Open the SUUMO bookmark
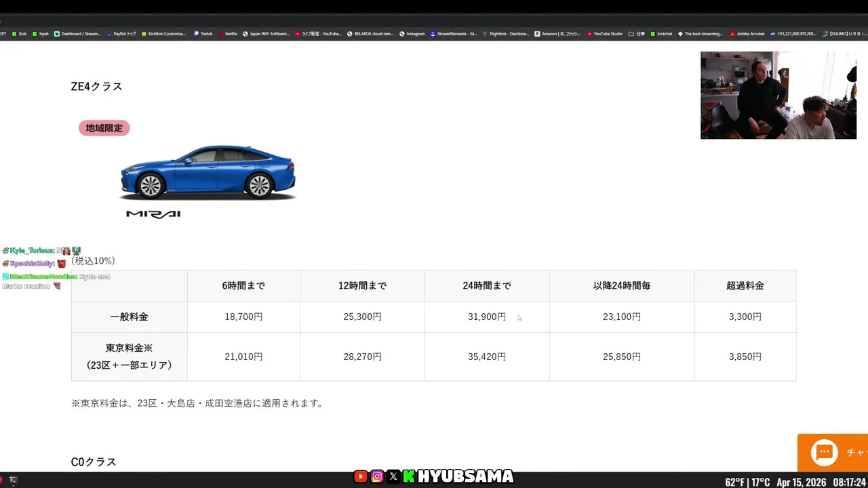 [845, 33]
